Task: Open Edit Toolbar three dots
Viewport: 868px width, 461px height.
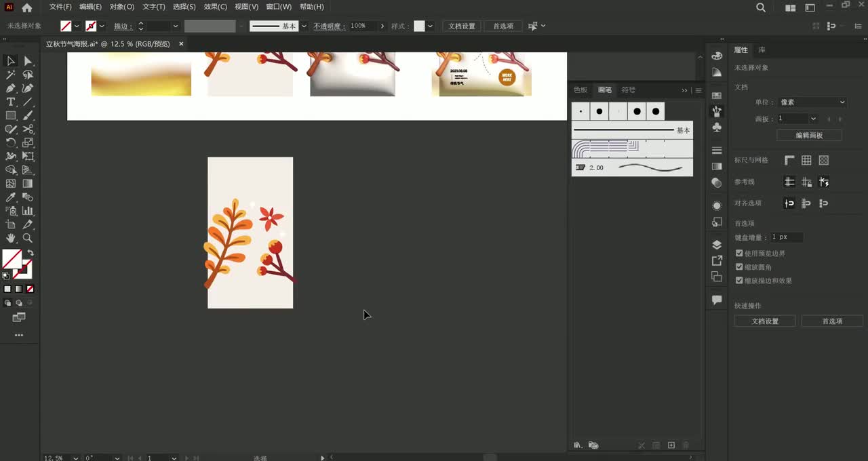Action: [x=19, y=336]
